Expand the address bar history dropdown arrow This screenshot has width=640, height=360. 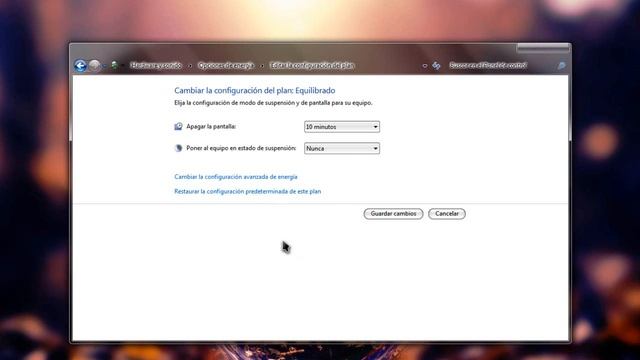point(425,66)
